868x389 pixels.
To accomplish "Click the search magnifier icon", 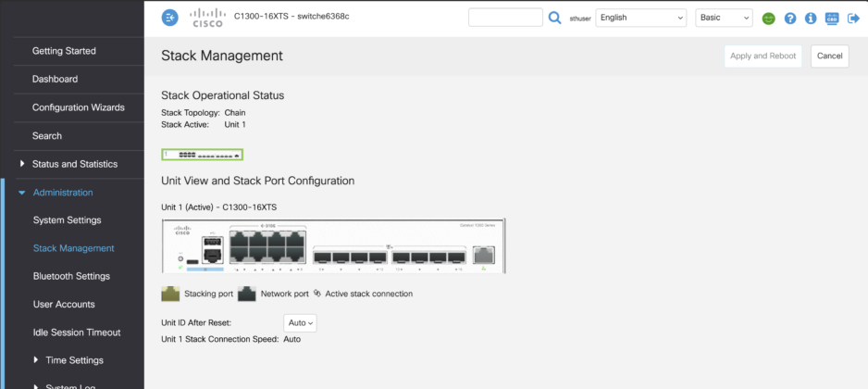I will (554, 18).
